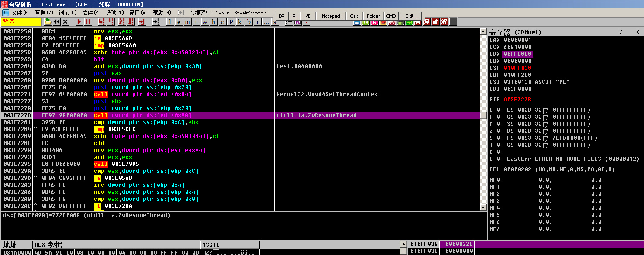Open the 插件(P) menu
This screenshot has height=255, width=644.
click(x=91, y=13)
